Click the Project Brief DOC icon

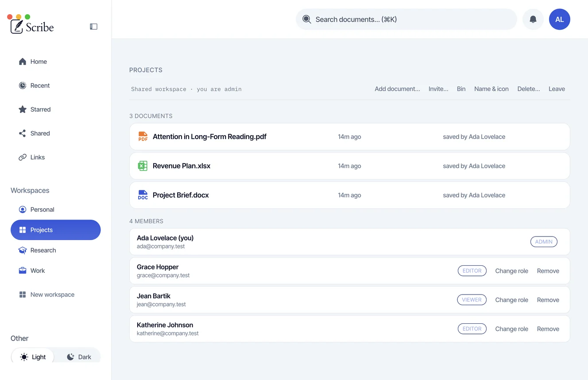(143, 195)
